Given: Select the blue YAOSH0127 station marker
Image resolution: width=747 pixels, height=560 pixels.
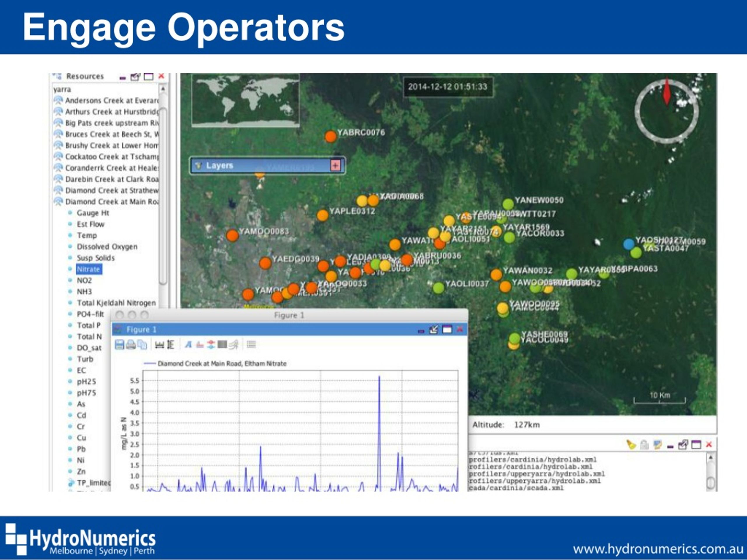Looking at the screenshot, I should click(x=629, y=244).
